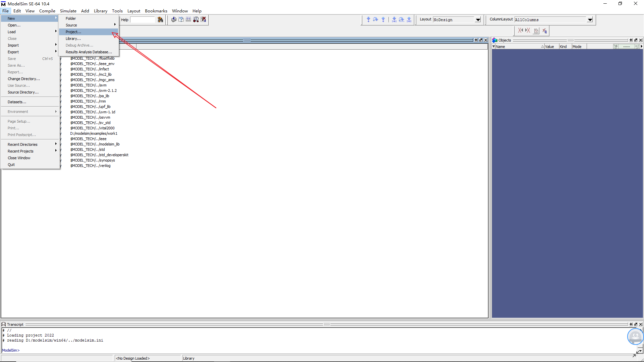Click Source Directory... in File menu
This screenshot has height=362, width=644.
point(30,92)
